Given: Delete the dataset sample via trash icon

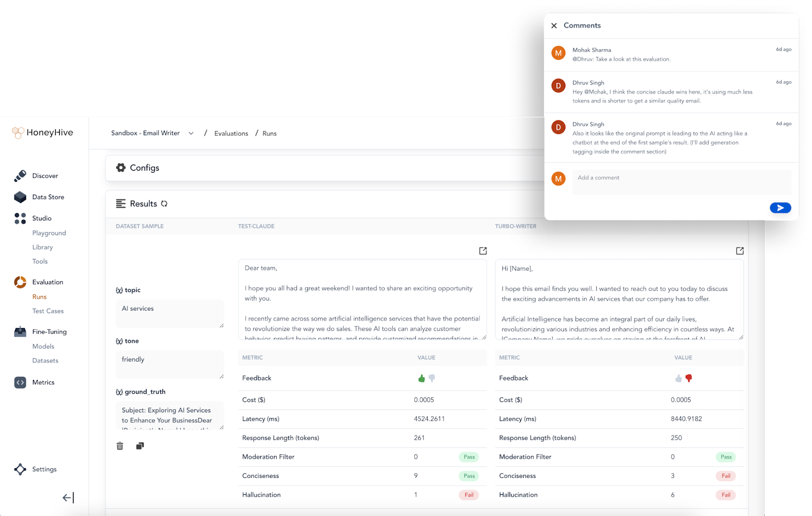Looking at the screenshot, I should pos(120,445).
